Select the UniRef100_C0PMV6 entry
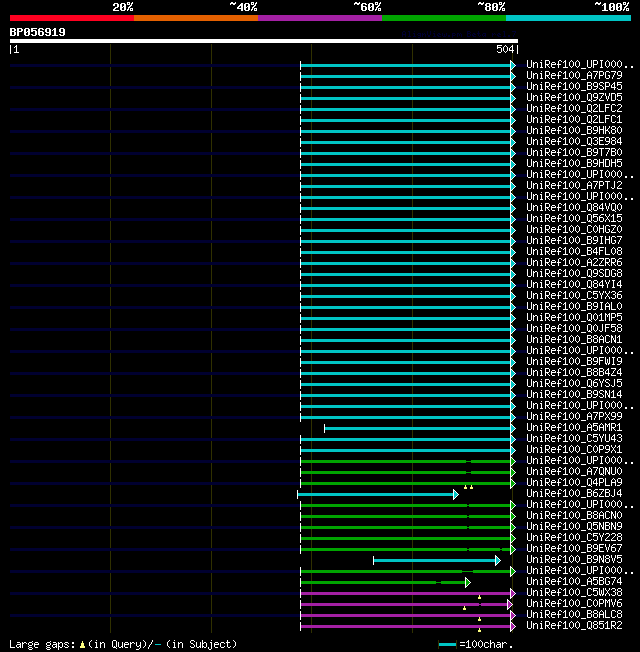Image resolution: width=640 pixels, height=652 pixels. [x=574, y=604]
